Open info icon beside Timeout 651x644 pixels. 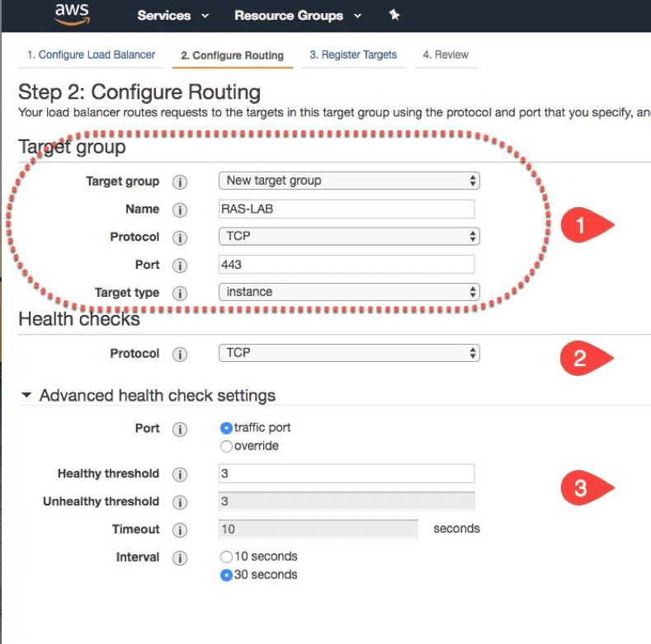click(x=180, y=530)
